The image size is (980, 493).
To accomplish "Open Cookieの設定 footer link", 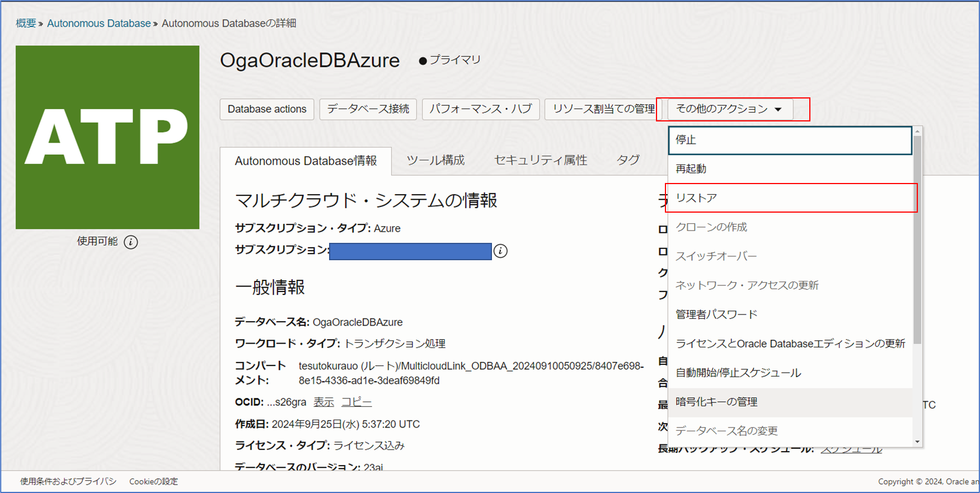I will [x=153, y=481].
